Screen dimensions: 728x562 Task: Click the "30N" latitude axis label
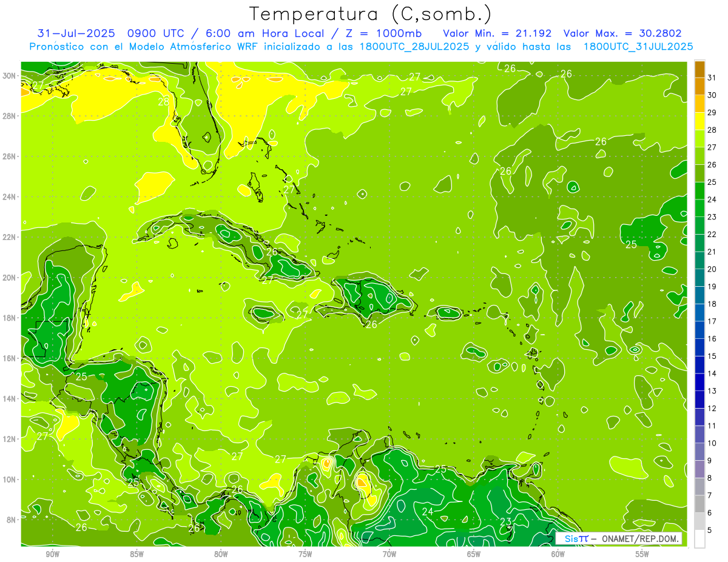tap(10, 76)
